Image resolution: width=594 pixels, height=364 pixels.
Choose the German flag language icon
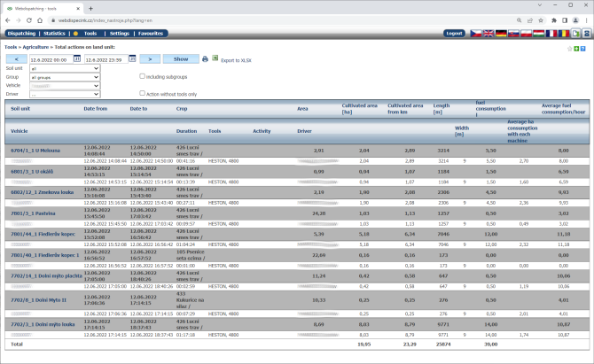point(501,33)
